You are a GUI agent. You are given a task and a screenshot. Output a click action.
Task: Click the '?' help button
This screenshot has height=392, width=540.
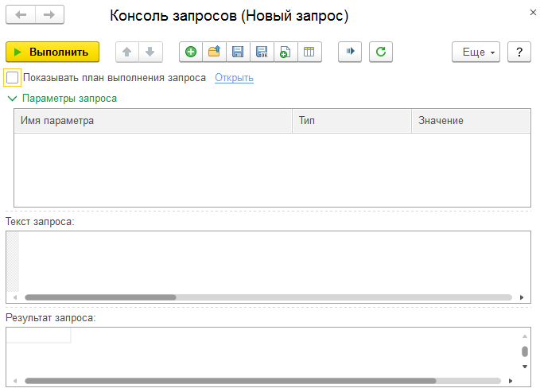click(519, 52)
